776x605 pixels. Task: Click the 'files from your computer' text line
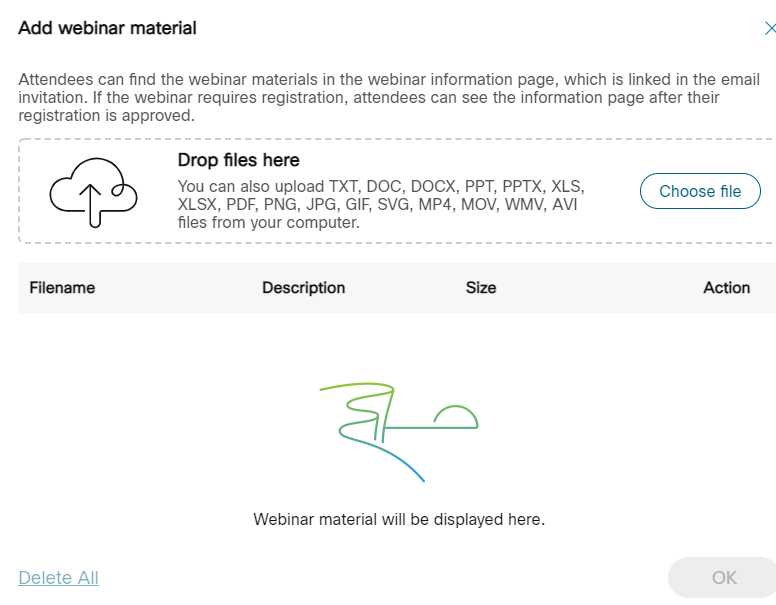(x=268, y=222)
